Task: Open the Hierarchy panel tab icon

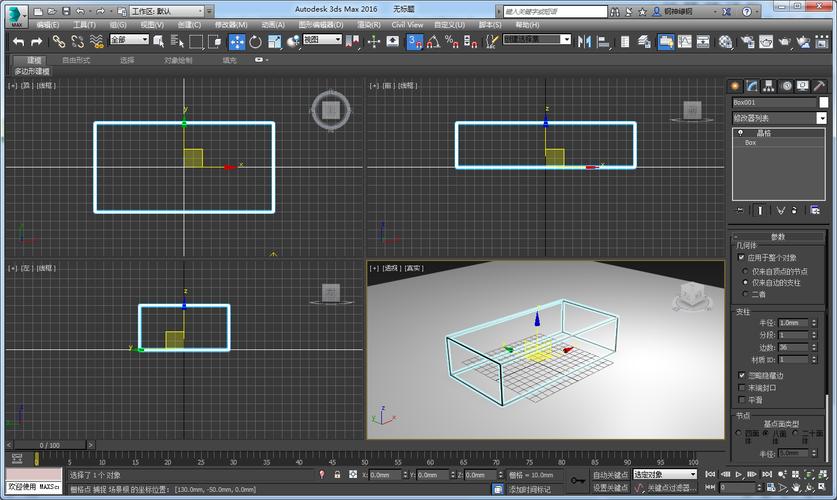Action: point(770,86)
